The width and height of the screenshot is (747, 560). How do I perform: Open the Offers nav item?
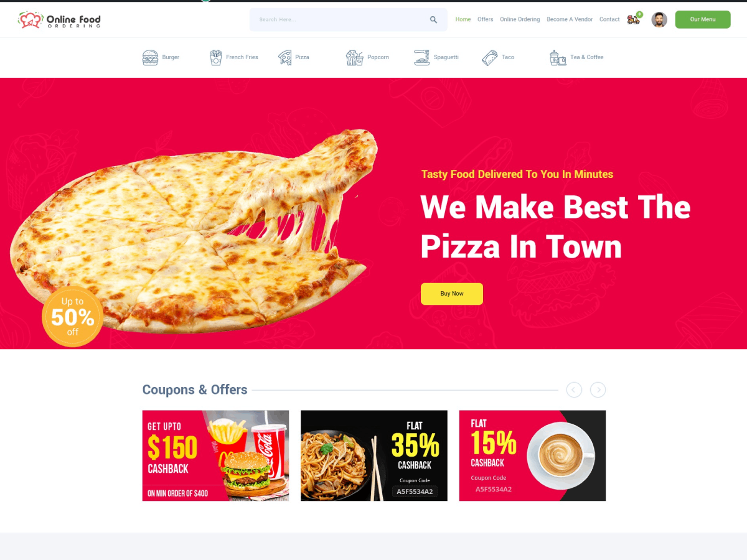486,19
